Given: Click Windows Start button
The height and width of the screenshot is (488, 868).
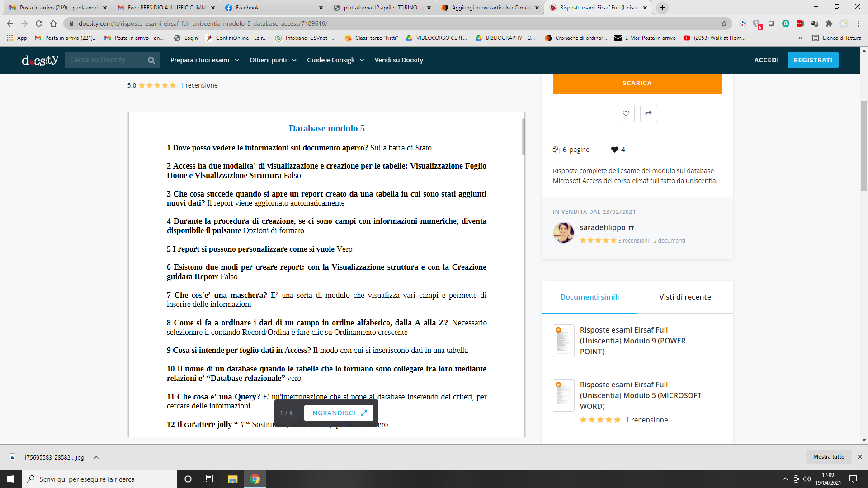Looking at the screenshot, I should 11,479.
